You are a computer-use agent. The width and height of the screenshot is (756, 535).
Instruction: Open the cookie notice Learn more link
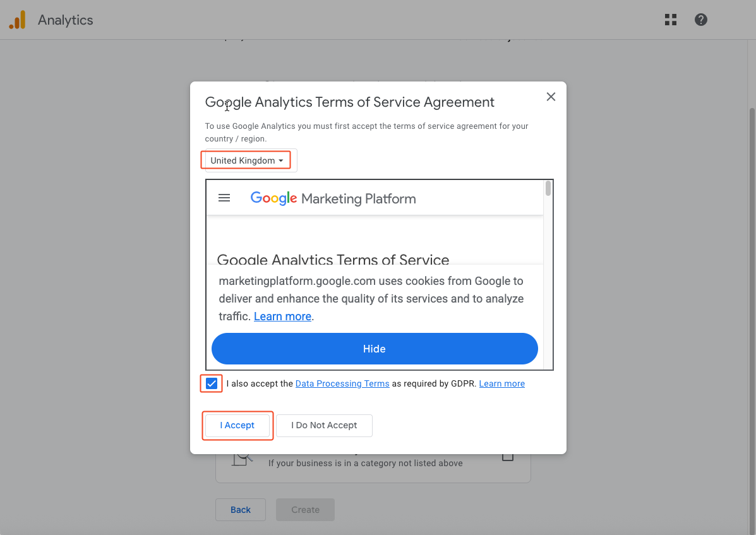tap(282, 316)
